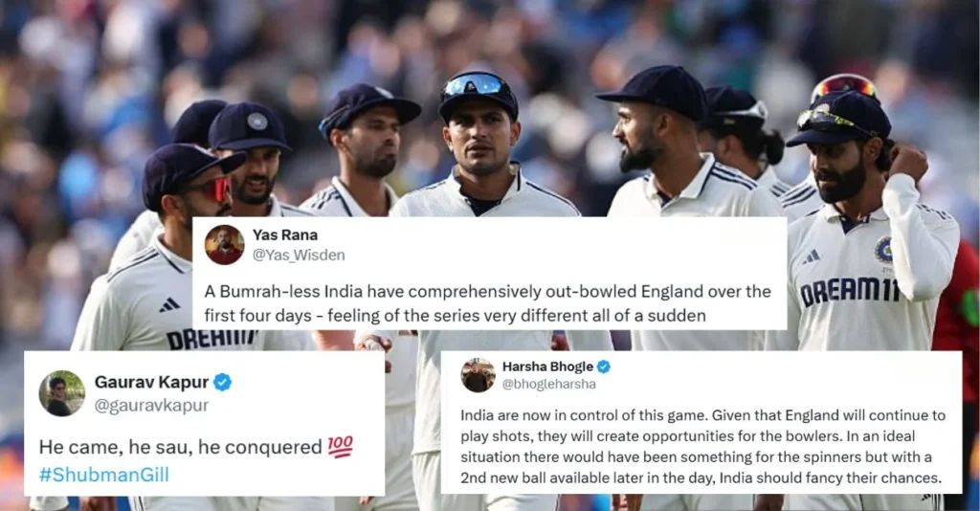This screenshot has height=511, width=980.
Task: Open the @bhogleharsha handle
Action: point(548,384)
